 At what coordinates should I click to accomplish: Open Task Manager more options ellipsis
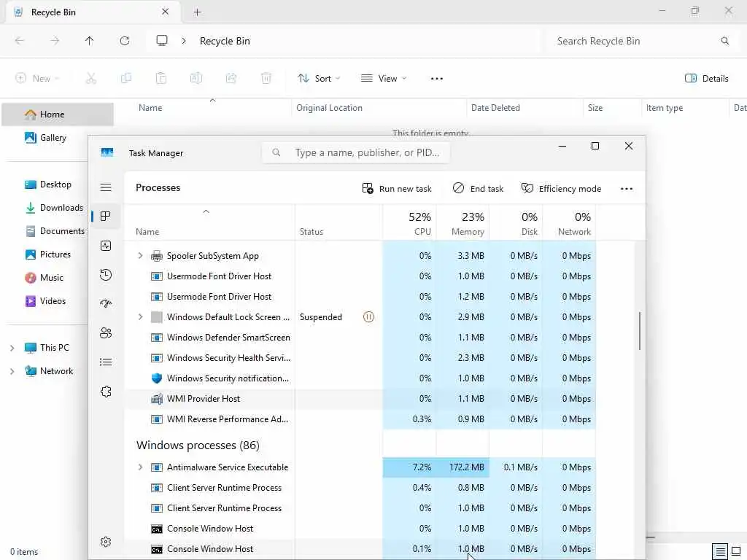(627, 189)
